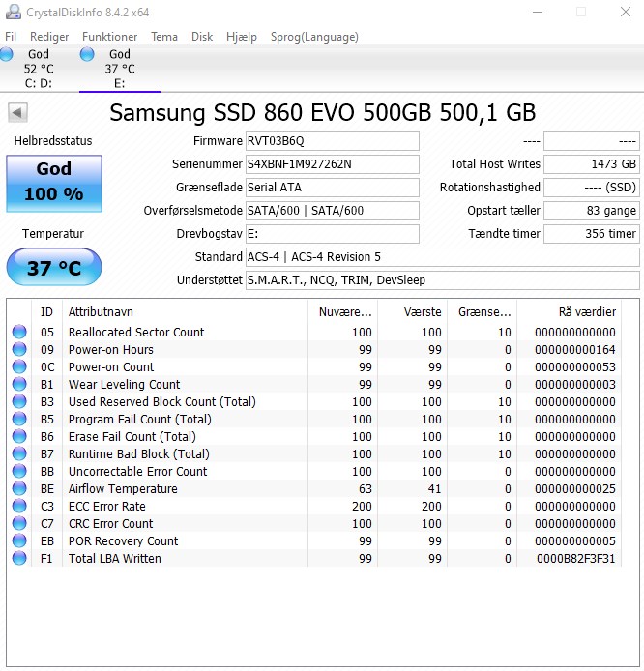Select the Wear Leveling Count row text
Viewport: 644px width, 671px height.
pyautogui.click(x=124, y=384)
